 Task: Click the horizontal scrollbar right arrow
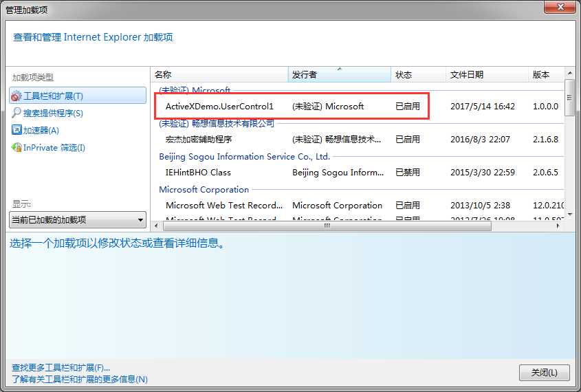click(558, 226)
